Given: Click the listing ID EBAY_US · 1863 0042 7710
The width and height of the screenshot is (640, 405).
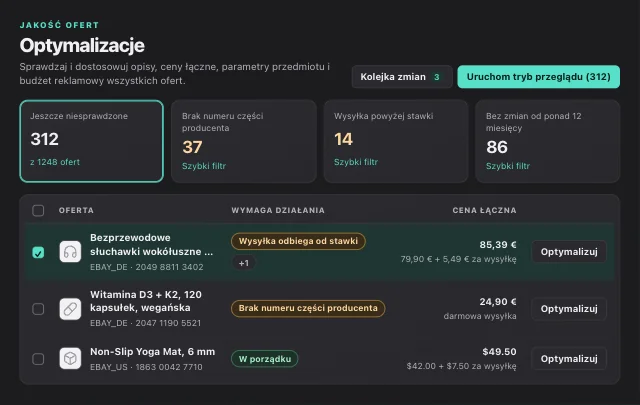Looking at the screenshot, I should (x=146, y=367).
